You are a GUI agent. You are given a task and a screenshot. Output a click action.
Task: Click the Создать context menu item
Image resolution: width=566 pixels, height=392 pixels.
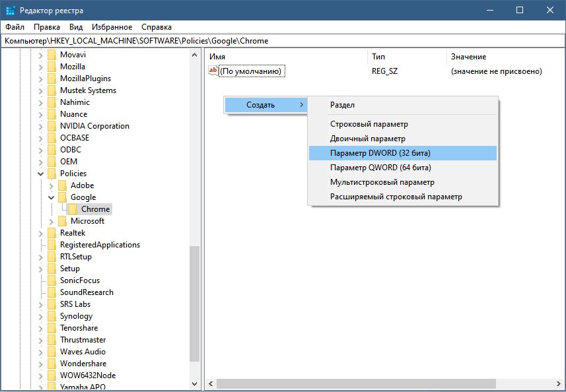[x=266, y=105]
